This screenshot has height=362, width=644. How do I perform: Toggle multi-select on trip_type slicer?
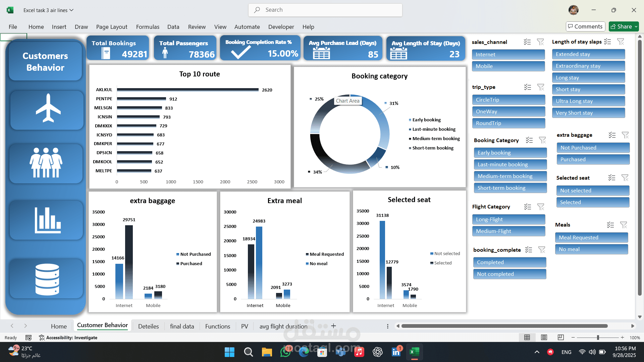click(528, 87)
